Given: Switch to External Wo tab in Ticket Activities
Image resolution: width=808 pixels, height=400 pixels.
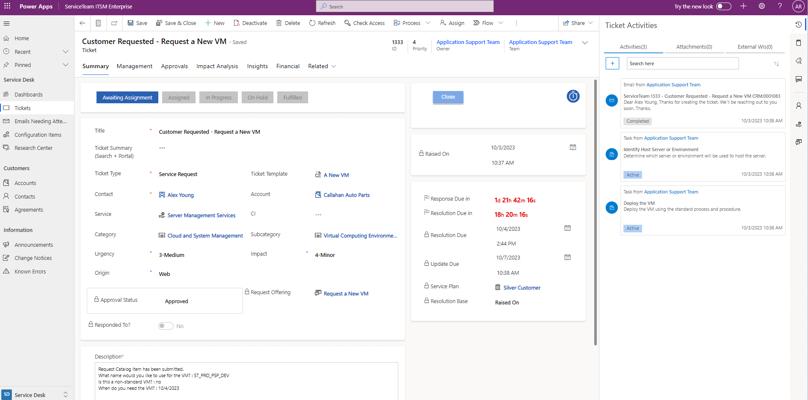Looking at the screenshot, I should 755,46.
